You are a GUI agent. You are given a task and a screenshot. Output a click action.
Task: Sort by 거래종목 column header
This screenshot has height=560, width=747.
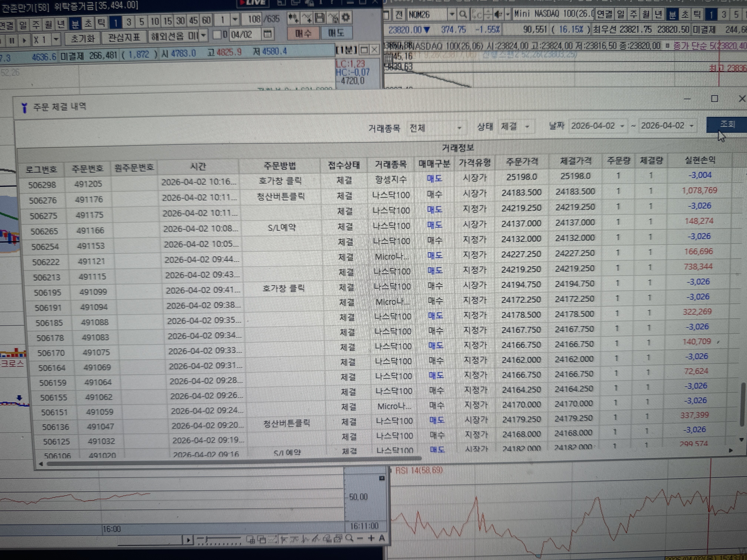coord(391,164)
